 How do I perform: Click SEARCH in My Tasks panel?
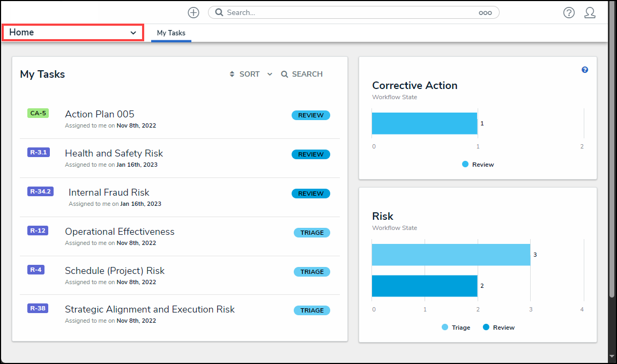point(302,75)
